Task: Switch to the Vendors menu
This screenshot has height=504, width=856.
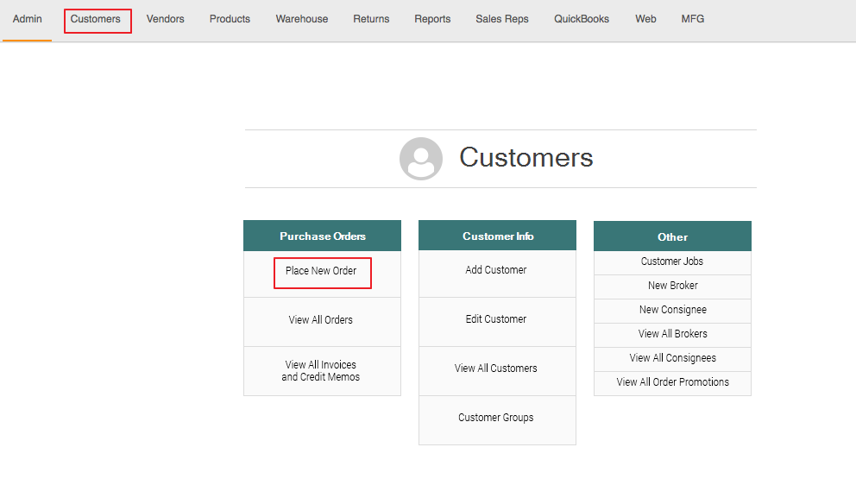Action: pos(165,19)
